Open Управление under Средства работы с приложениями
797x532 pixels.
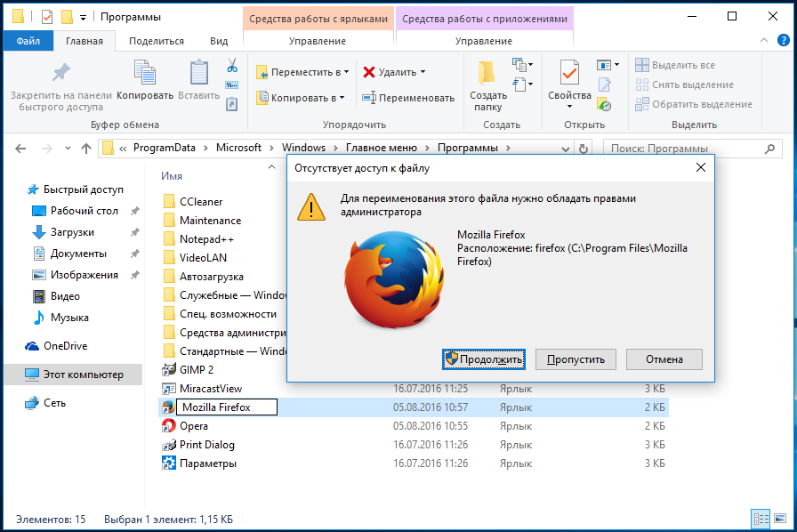tap(484, 41)
